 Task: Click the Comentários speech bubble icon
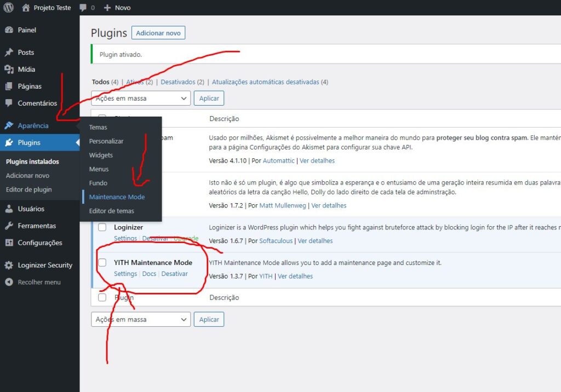9,103
